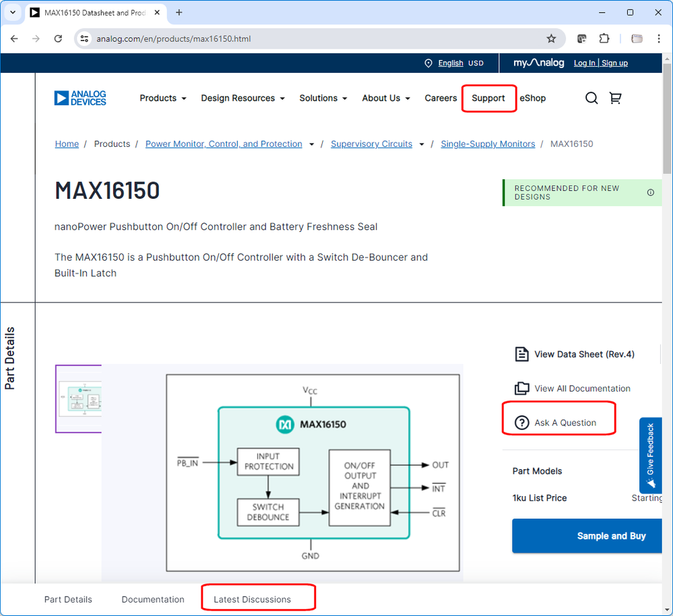Click the MAX16150 block diagram image
Screen dimensions: 673x616
(313, 472)
